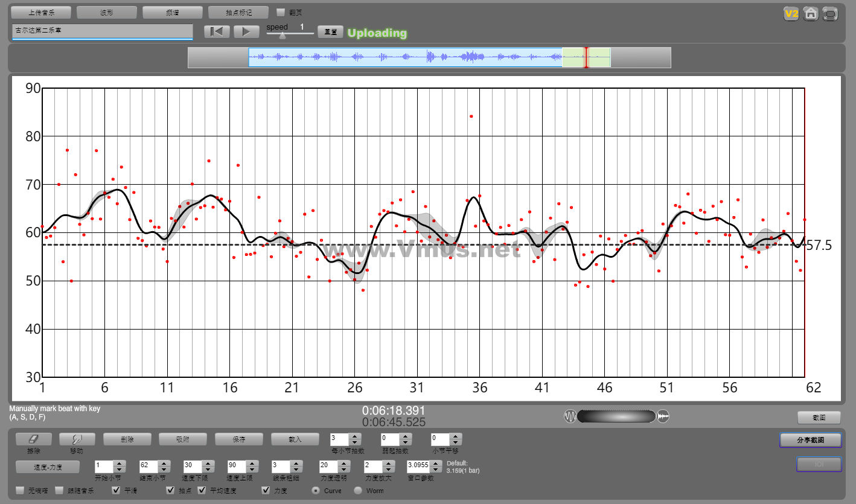Click the monitor fullscreen icon
The width and height of the screenshot is (856, 504).
pyautogui.click(x=831, y=14)
